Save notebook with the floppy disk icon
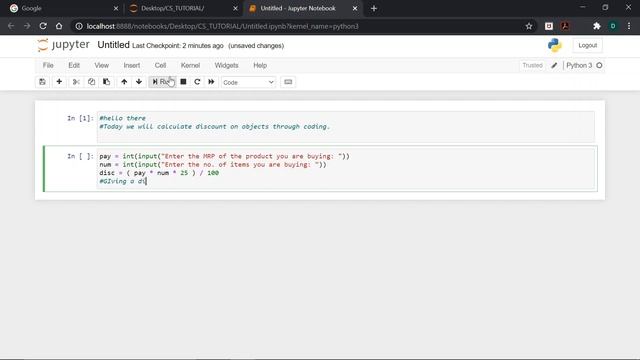This screenshot has height=360, width=640. (42, 82)
